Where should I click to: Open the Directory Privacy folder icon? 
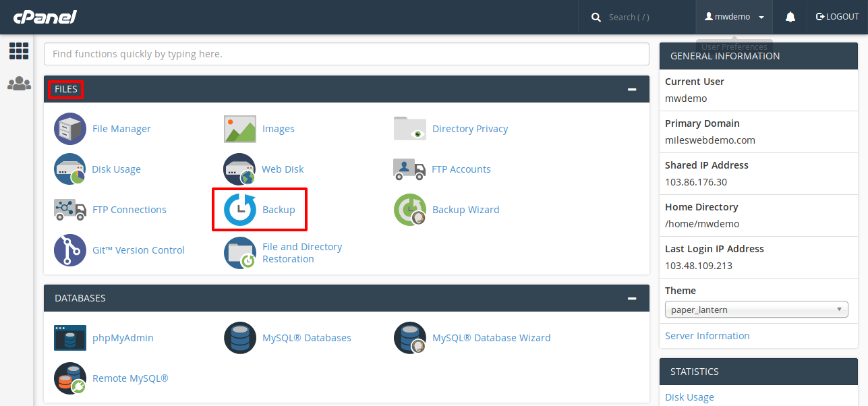pyautogui.click(x=410, y=129)
